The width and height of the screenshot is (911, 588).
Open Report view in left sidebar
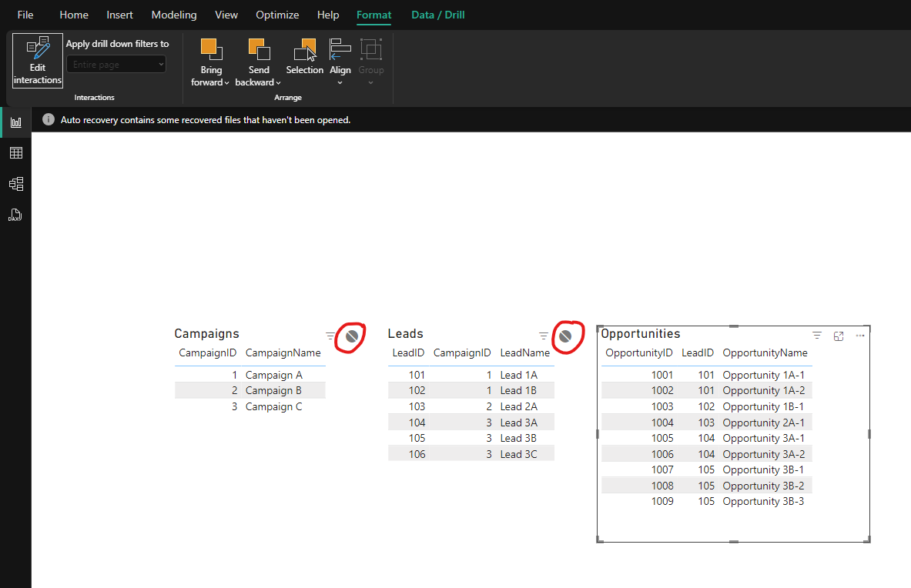[15, 122]
